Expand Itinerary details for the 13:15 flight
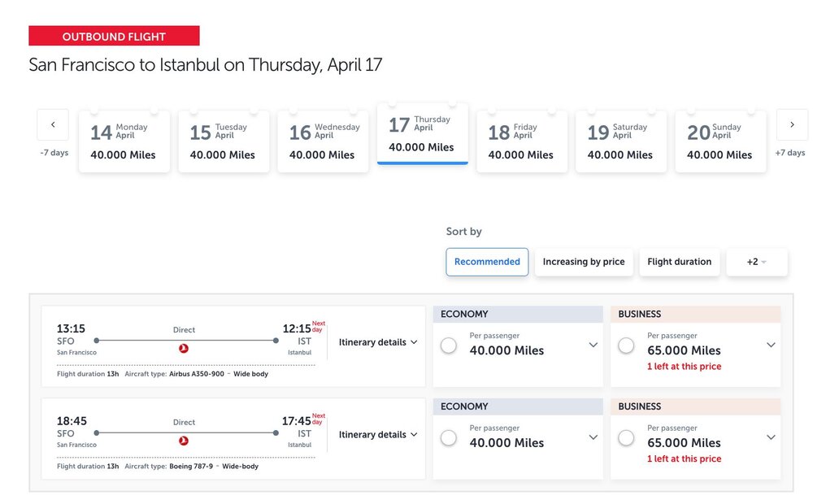Image resolution: width=813 pixels, height=504 pixels. point(376,342)
